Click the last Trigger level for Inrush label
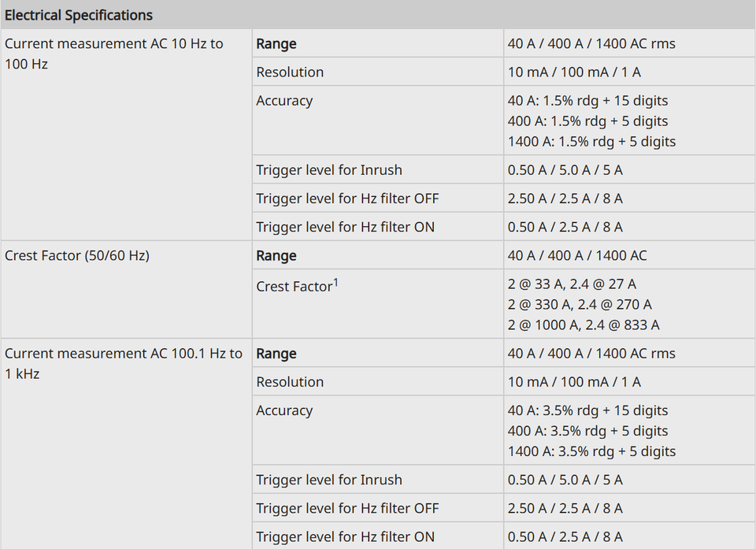 click(329, 480)
